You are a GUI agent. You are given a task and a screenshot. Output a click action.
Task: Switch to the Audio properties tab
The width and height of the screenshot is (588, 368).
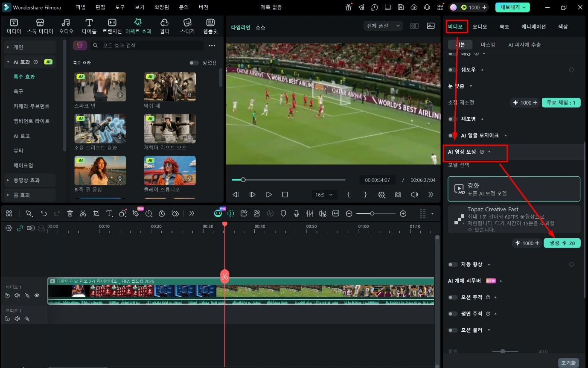[x=480, y=26]
